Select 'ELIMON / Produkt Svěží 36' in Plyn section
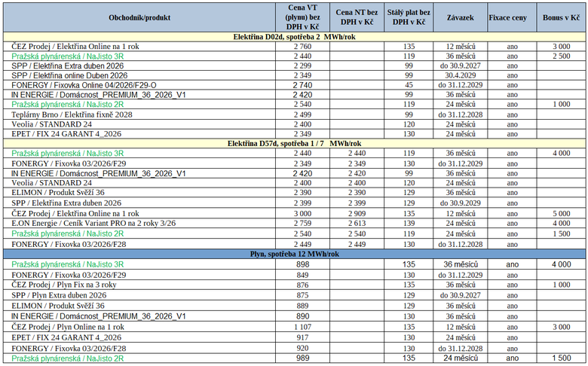588x366 pixels. click(x=58, y=306)
